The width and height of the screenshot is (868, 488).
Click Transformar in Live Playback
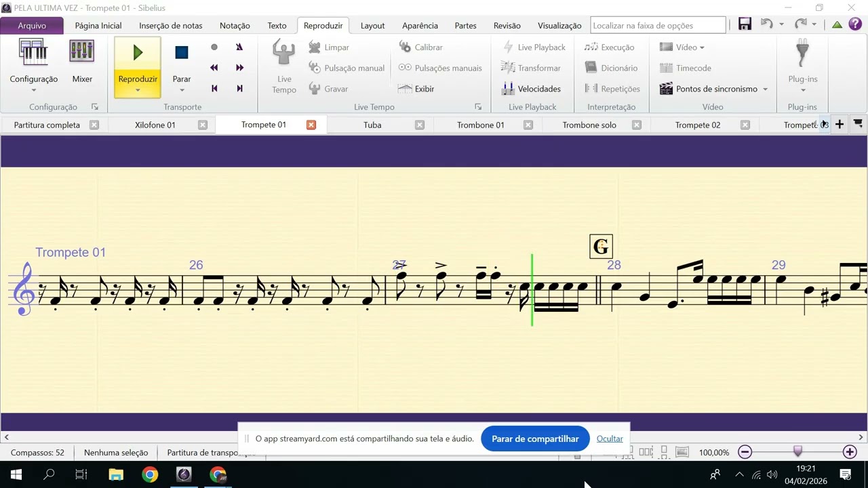click(531, 68)
